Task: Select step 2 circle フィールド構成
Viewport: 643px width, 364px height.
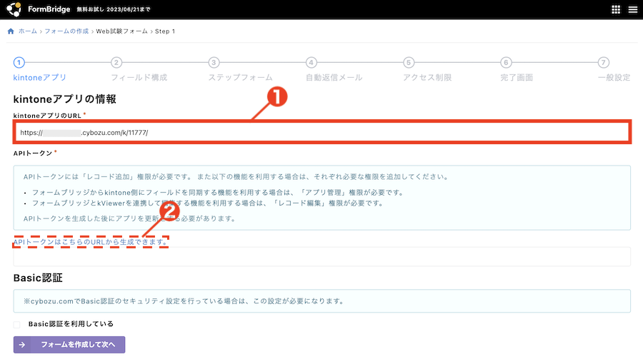Action: point(116,63)
